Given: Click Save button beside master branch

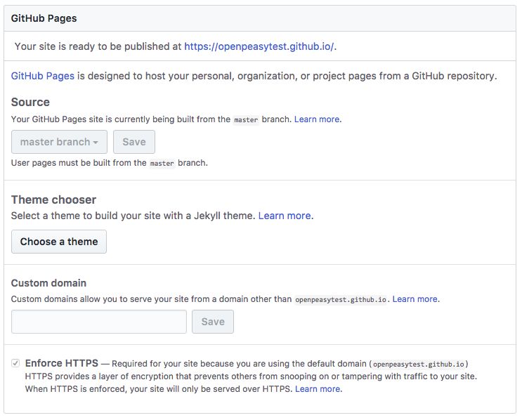Looking at the screenshot, I should (133, 142).
